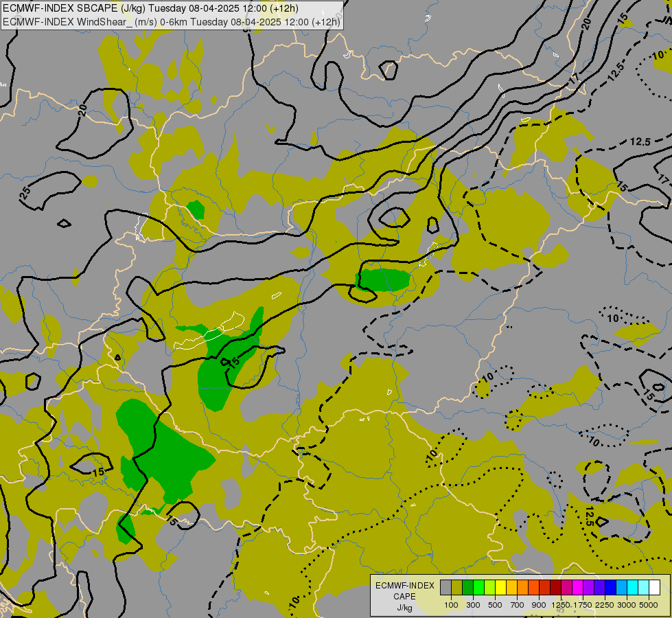Pick the white swatch at the legend end
Viewport: 672px width, 618px height.
tap(655, 587)
